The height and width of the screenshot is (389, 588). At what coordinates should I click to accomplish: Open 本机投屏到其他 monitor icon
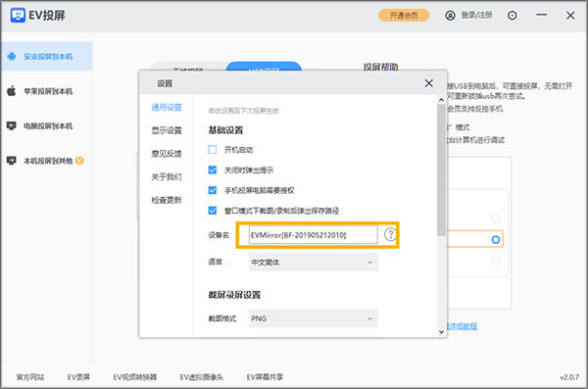[x=12, y=161]
